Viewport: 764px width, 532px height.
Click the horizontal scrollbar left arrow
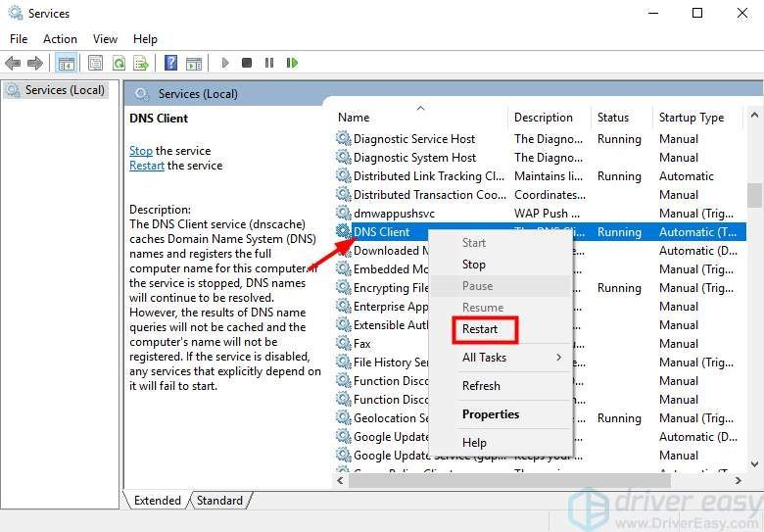tap(340, 480)
